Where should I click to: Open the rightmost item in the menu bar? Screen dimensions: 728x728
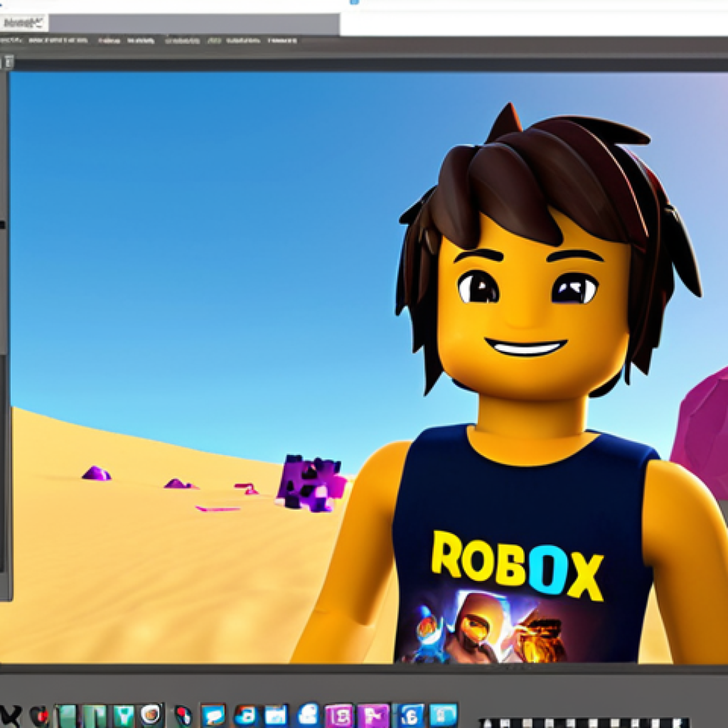pos(282,41)
